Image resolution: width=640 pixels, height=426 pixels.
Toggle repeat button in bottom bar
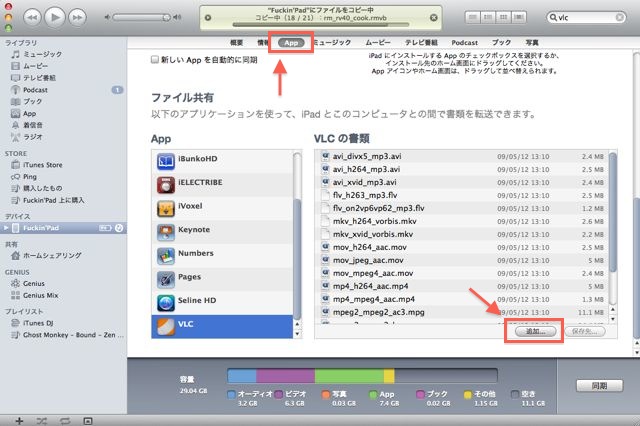coord(65,421)
